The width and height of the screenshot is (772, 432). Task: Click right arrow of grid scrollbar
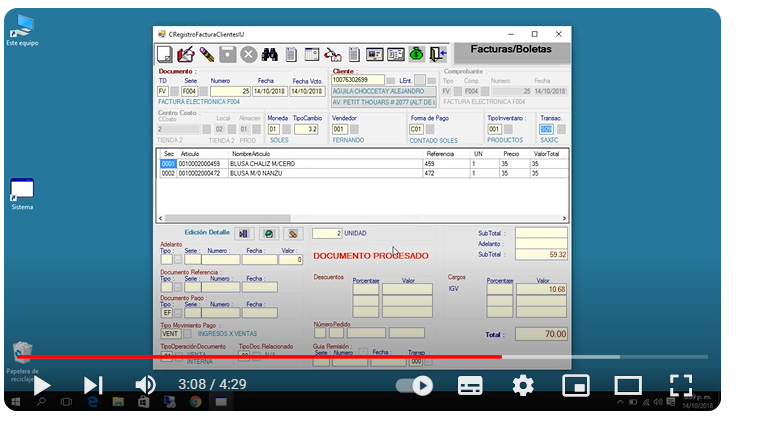point(564,218)
